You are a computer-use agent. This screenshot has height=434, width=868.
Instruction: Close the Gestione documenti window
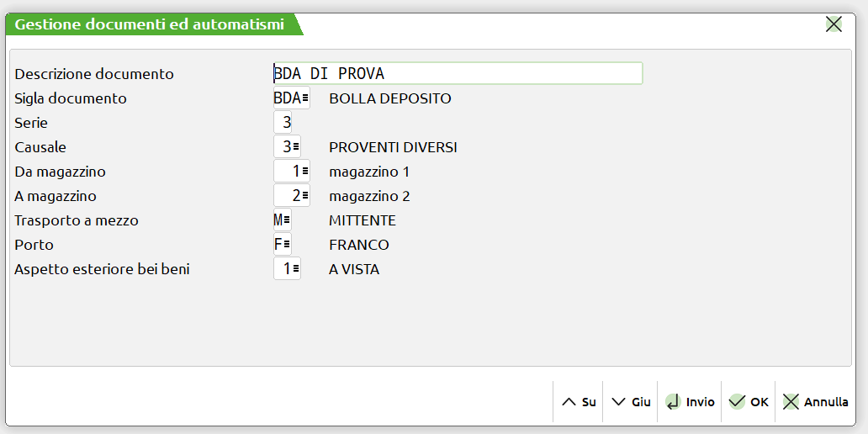coord(834,24)
